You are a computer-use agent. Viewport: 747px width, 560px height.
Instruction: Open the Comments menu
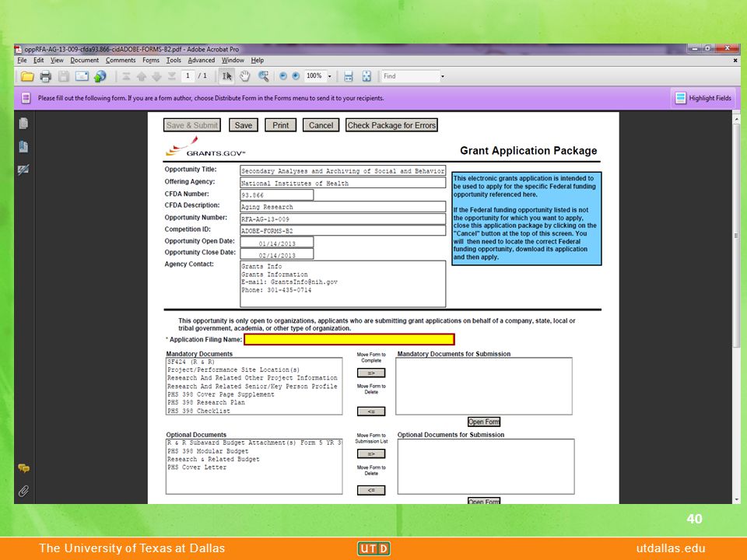(x=121, y=61)
